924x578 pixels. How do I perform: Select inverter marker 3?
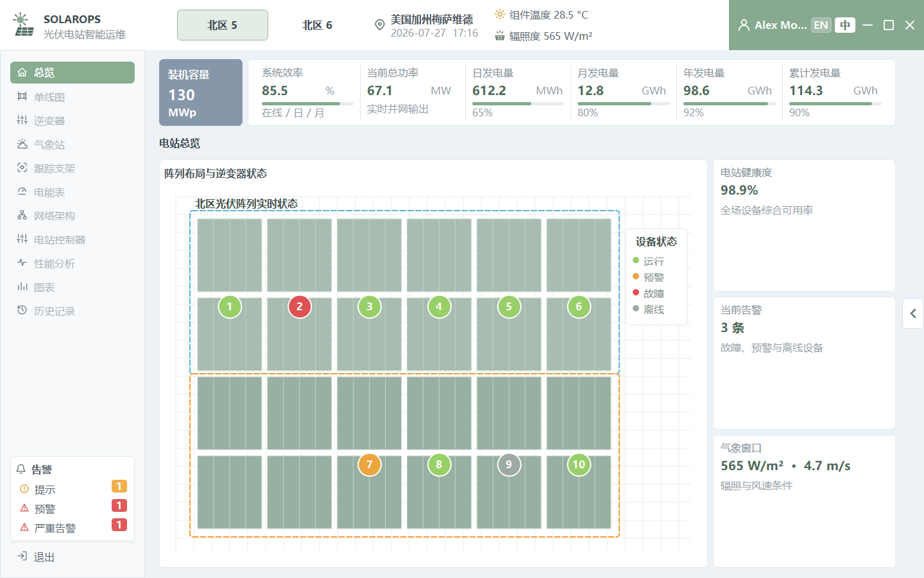pyautogui.click(x=370, y=306)
